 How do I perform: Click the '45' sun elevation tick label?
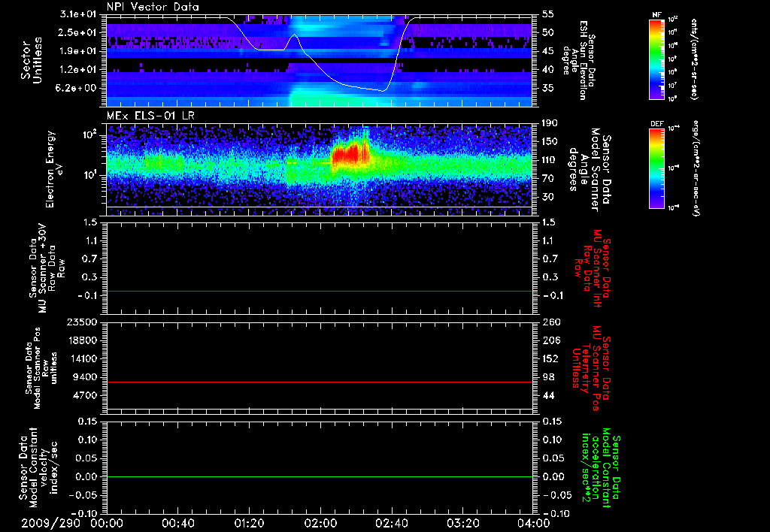click(548, 51)
